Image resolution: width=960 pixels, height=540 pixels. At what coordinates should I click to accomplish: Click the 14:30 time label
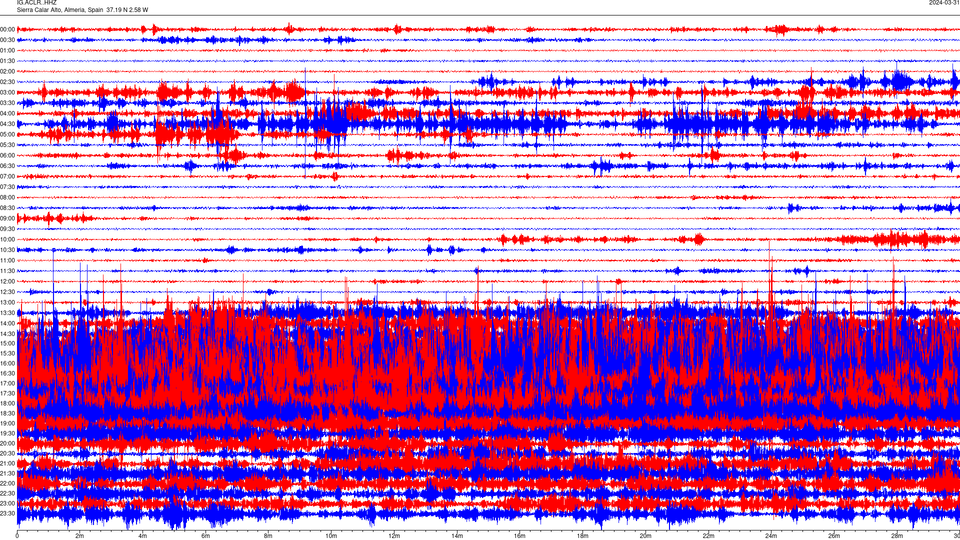pyautogui.click(x=8, y=334)
